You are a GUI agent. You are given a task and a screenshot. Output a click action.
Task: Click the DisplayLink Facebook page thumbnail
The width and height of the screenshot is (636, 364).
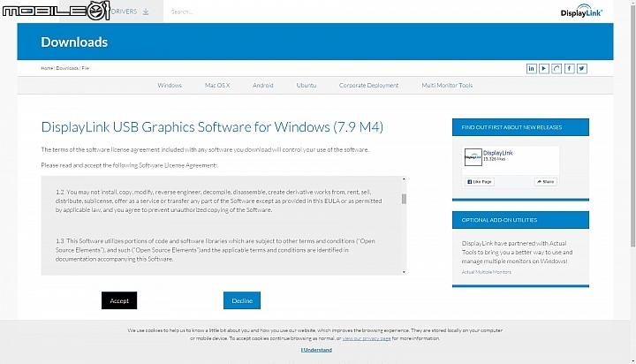pos(473,157)
